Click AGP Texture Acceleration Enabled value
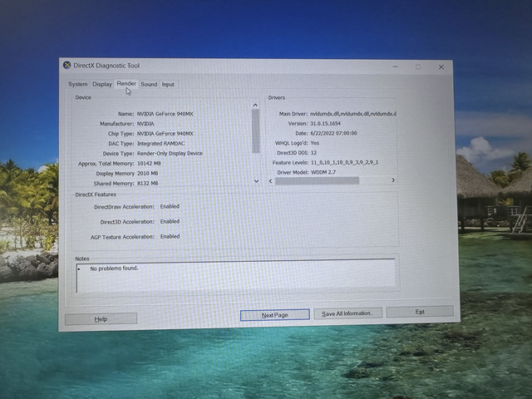The width and height of the screenshot is (532, 399). point(170,236)
